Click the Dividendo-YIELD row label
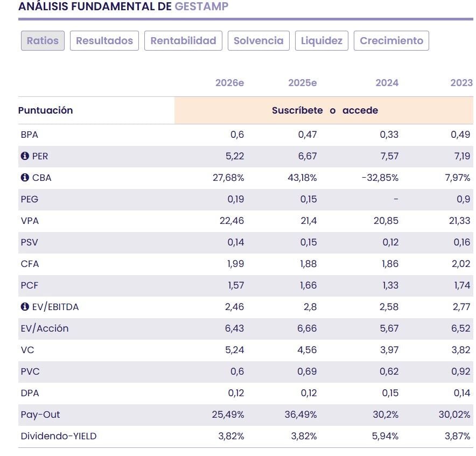Viewport: 476px width, 456px height. coord(59,436)
